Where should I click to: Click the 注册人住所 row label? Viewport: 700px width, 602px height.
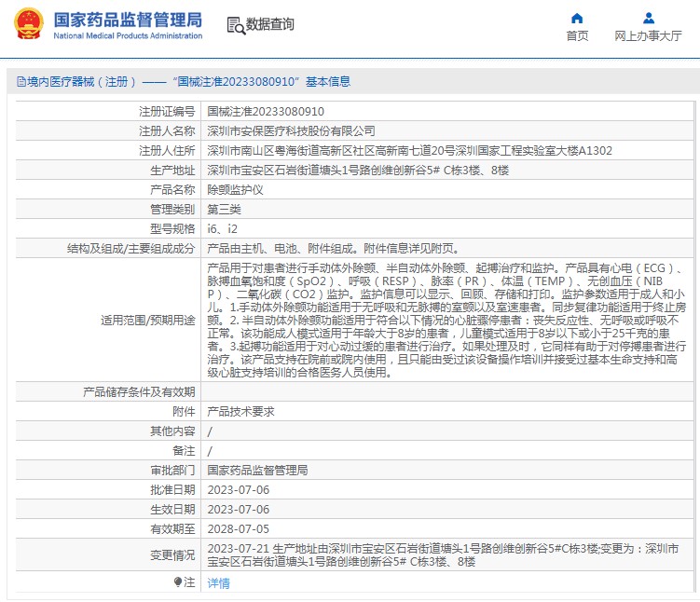click(167, 150)
